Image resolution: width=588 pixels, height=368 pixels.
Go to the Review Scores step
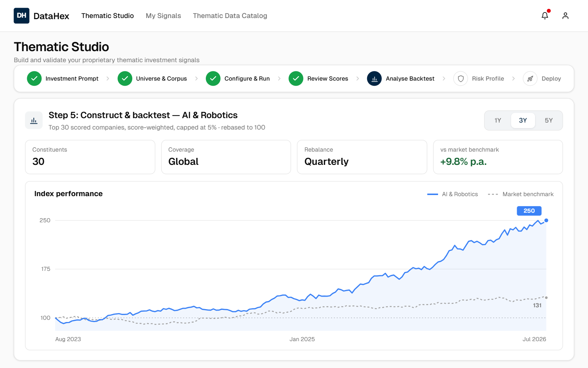[x=328, y=78]
